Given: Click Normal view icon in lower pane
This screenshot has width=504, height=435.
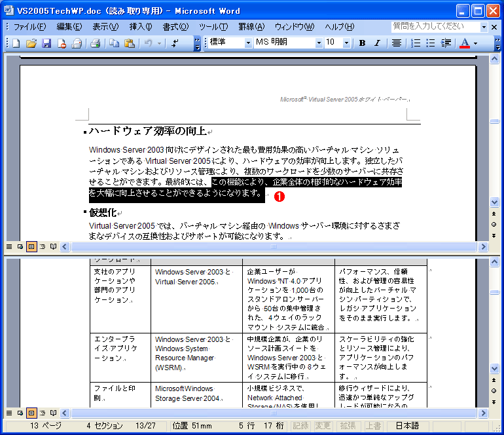Looking at the screenshot, I should (x=9, y=413).
